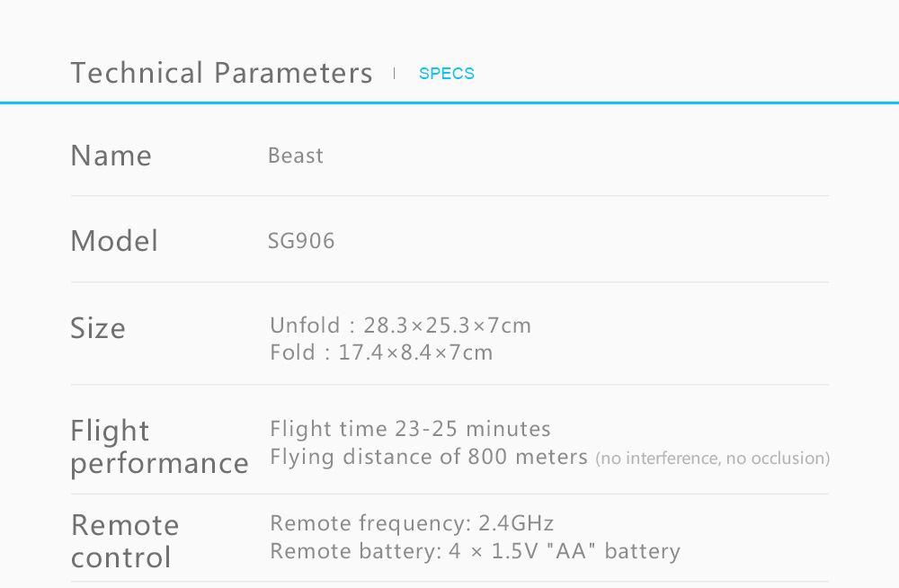Select the Name row label
Screen dimensions: 899x588
111,156
